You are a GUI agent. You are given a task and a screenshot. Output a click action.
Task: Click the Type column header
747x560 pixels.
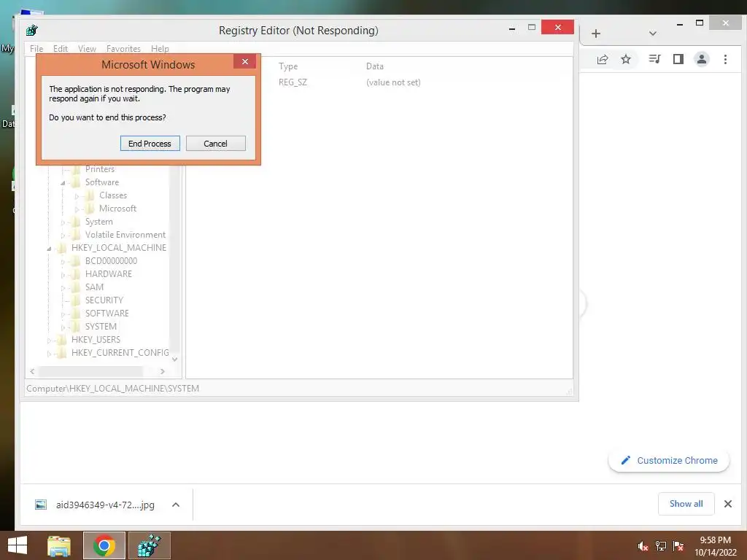tap(288, 66)
